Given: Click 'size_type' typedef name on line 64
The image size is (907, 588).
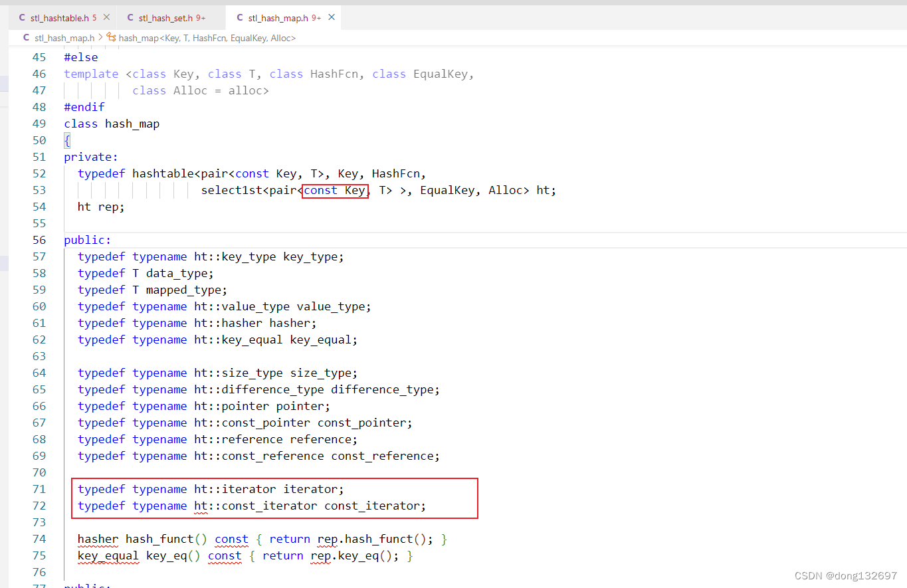Looking at the screenshot, I should pos(320,373).
